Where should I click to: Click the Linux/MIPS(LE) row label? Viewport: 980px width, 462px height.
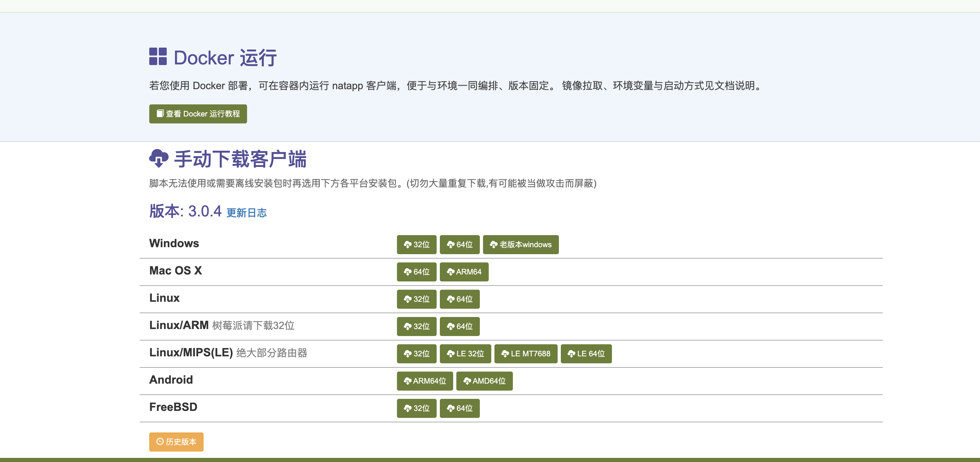pos(191,353)
